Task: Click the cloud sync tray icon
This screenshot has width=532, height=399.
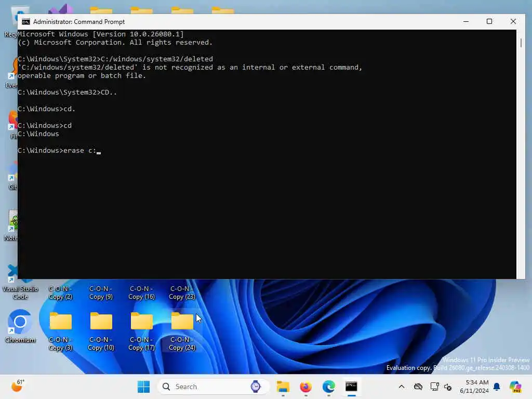Action: click(418, 387)
